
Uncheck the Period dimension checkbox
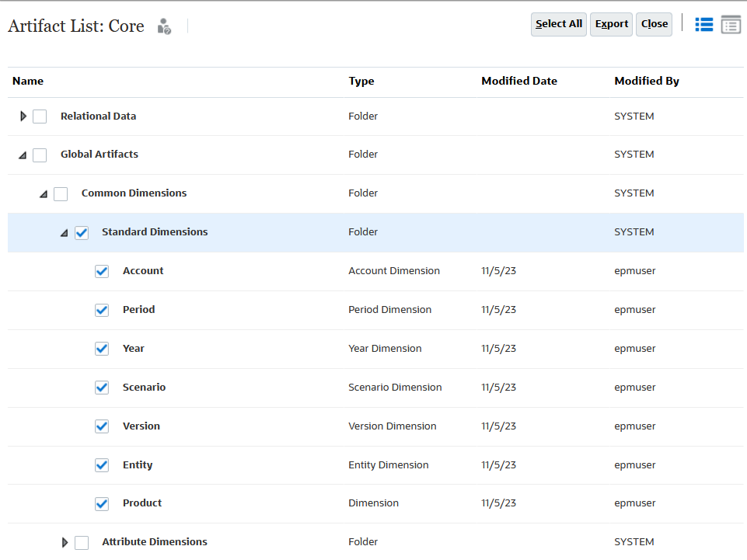[x=102, y=310]
